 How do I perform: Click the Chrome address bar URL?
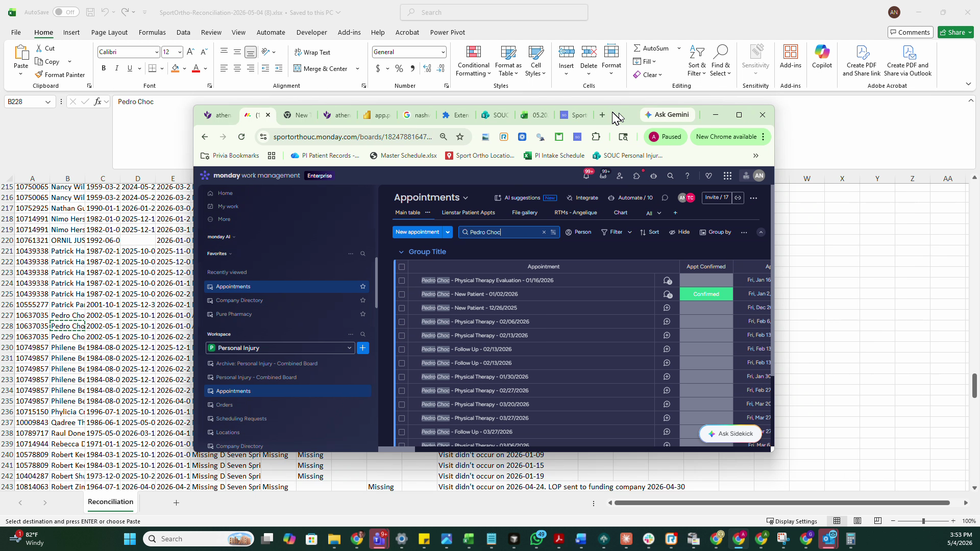click(x=352, y=137)
